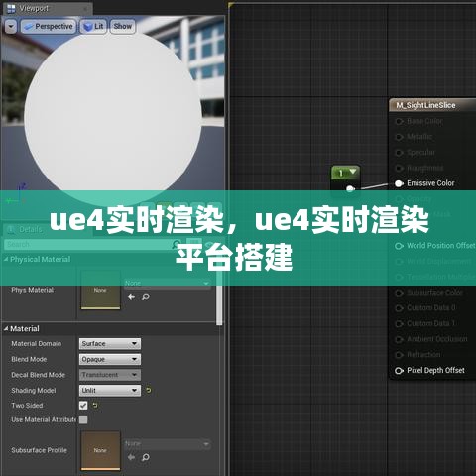Use selected asset arrow for Subsurface Profile

(131, 457)
